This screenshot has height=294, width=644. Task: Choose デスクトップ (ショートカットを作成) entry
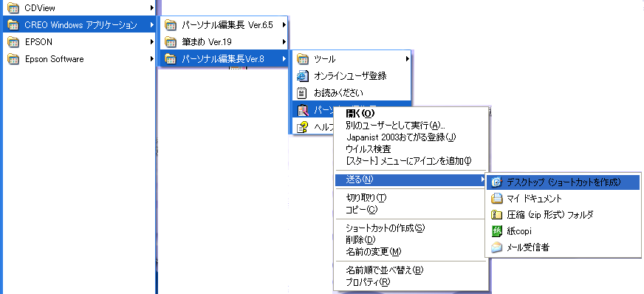pos(563,182)
